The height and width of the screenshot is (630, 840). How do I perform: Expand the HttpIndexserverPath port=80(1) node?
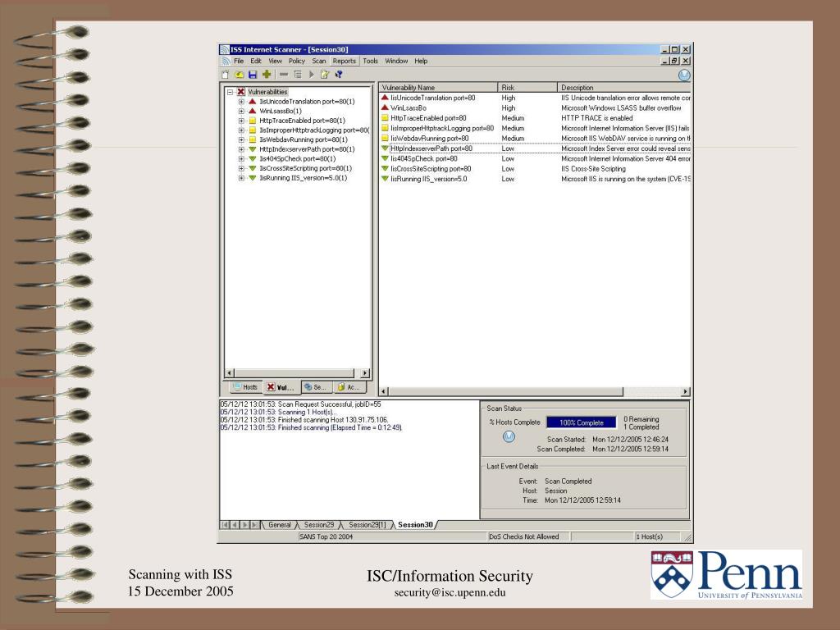(x=242, y=149)
